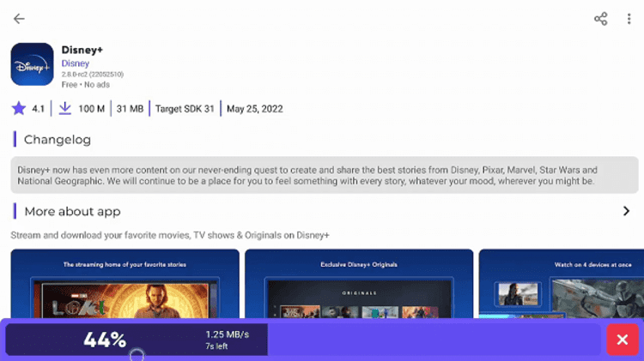The image size is (644, 361).
Task: Go back using the left arrow
Action: coord(19,19)
